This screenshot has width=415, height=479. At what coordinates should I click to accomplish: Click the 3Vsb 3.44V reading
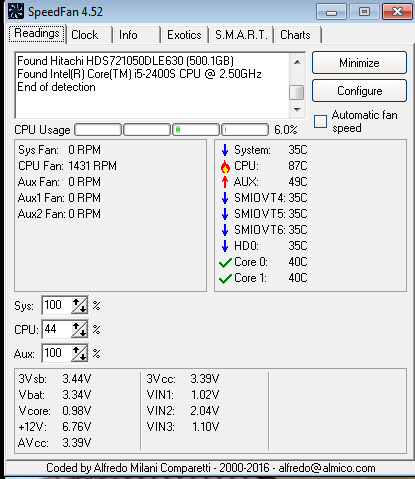pos(55,379)
